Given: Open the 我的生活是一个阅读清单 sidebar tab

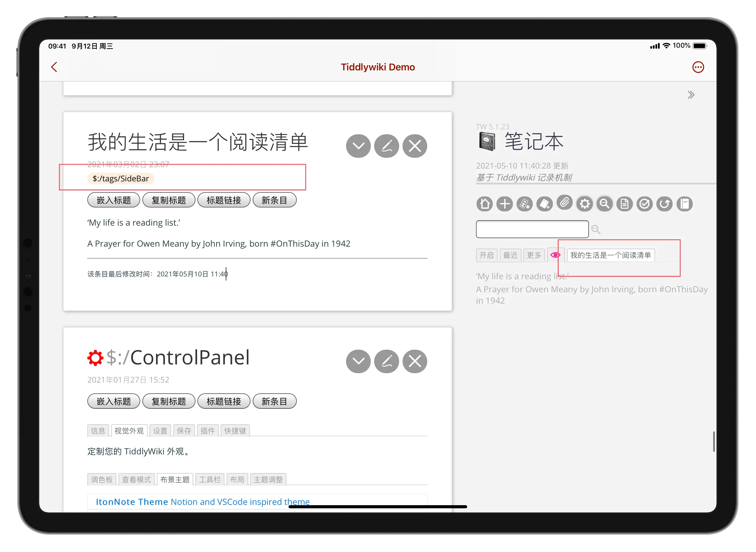Looking at the screenshot, I should tap(611, 255).
